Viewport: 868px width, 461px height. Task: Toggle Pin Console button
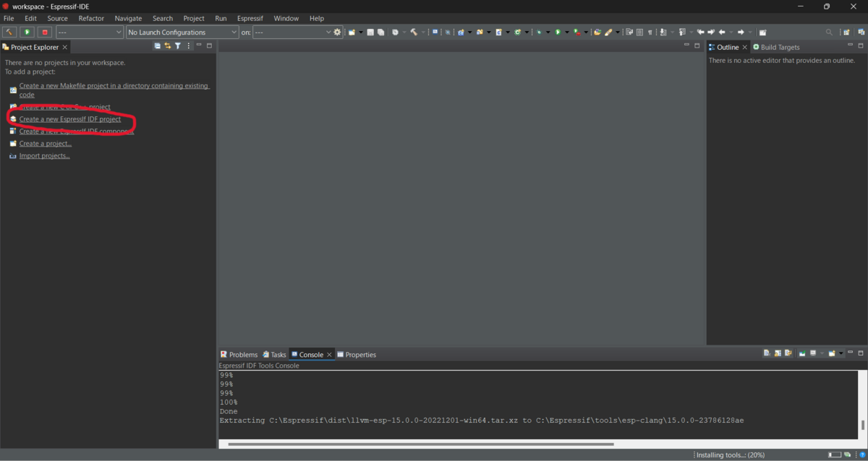pyautogui.click(x=802, y=353)
